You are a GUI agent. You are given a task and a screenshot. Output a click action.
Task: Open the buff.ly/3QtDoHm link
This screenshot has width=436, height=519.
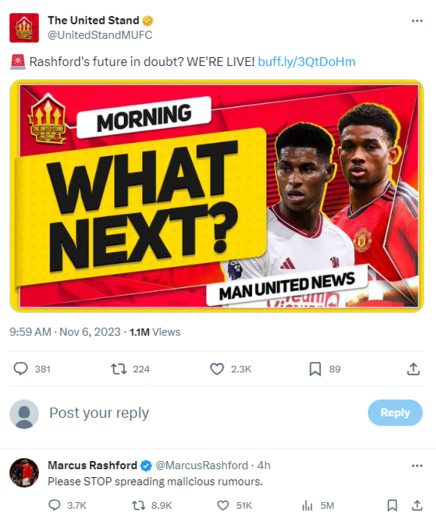[x=307, y=62]
